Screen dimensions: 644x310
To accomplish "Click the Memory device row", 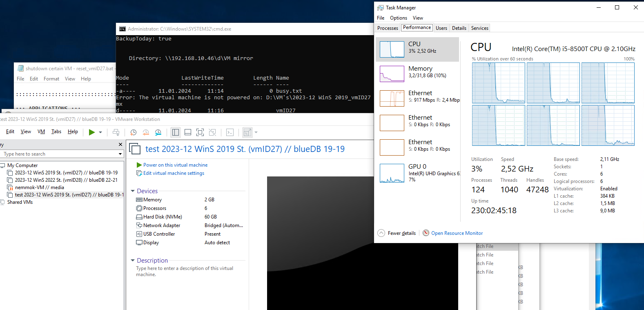I will (190, 200).
